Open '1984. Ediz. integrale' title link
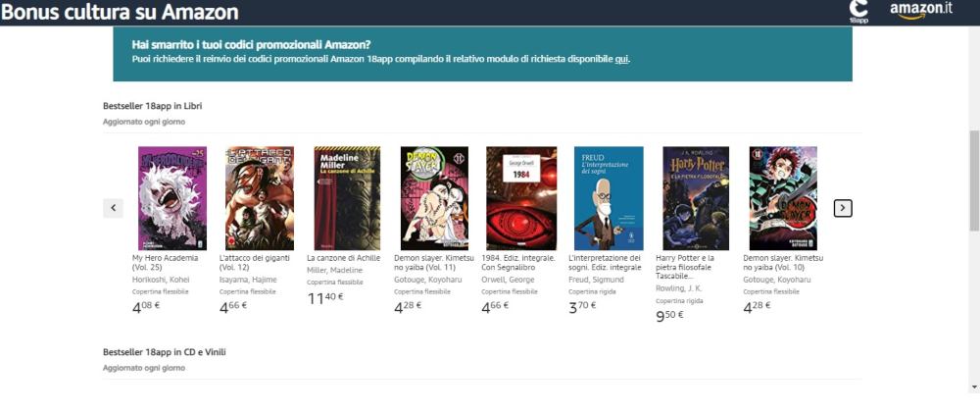Image resolution: width=980 pixels, height=413 pixels. [x=518, y=262]
